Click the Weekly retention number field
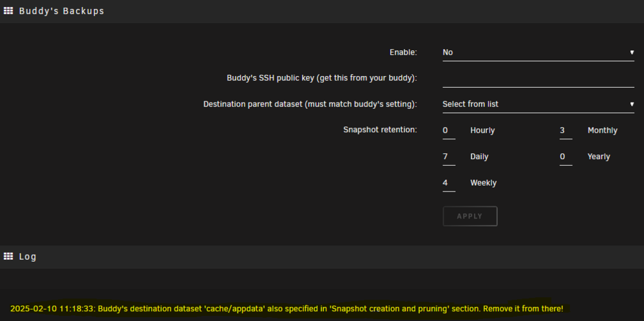This screenshot has height=321, width=644. tap(449, 183)
